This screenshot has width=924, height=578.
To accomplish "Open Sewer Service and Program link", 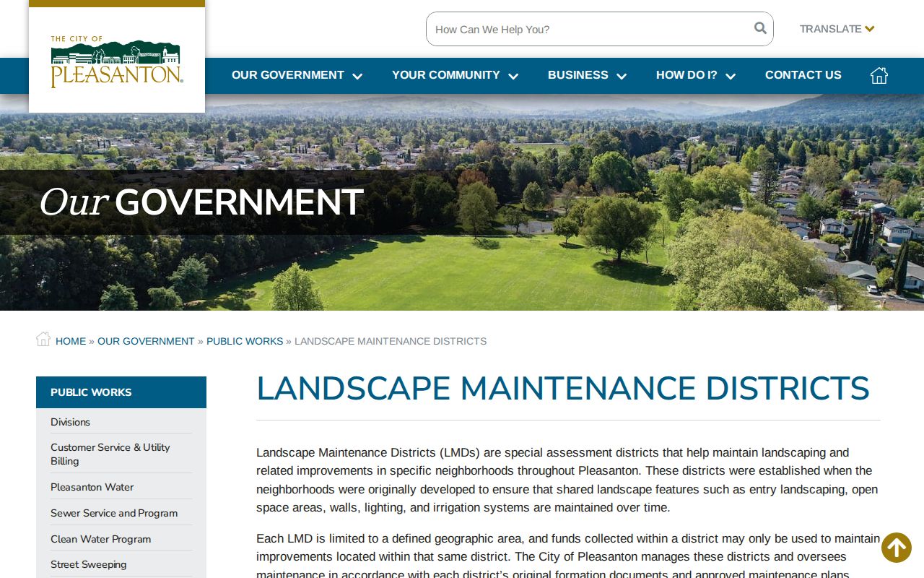I will click(114, 513).
